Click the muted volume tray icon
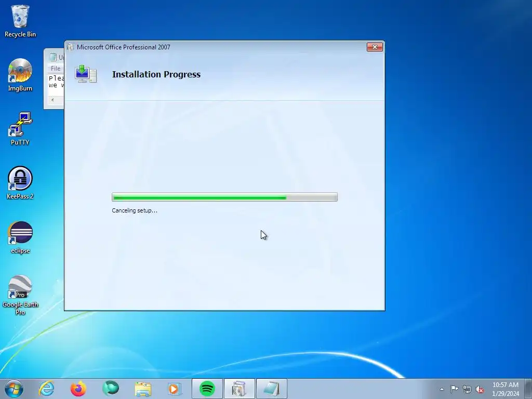Viewport: 532px width, 399px height. pyautogui.click(x=480, y=389)
